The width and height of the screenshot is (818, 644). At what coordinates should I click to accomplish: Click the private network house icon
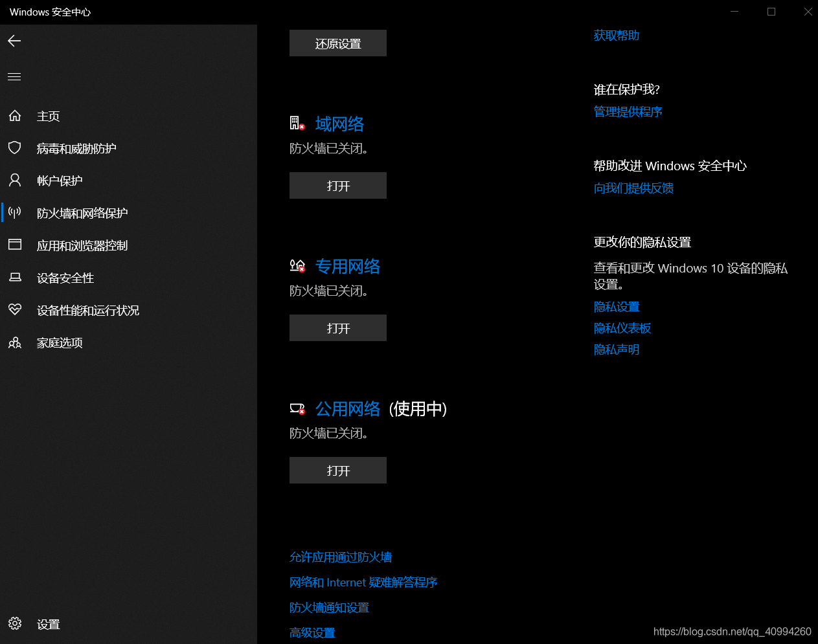tap(297, 265)
